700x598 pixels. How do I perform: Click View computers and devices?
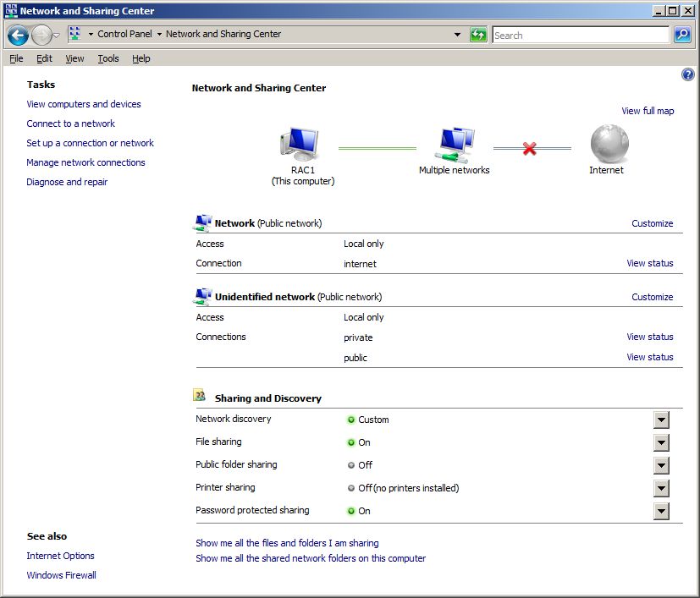click(84, 104)
